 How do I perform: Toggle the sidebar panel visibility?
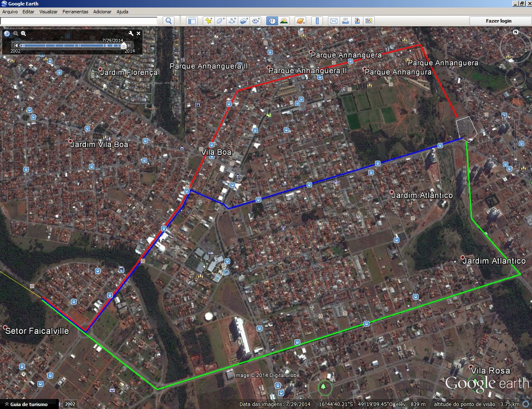coord(192,21)
